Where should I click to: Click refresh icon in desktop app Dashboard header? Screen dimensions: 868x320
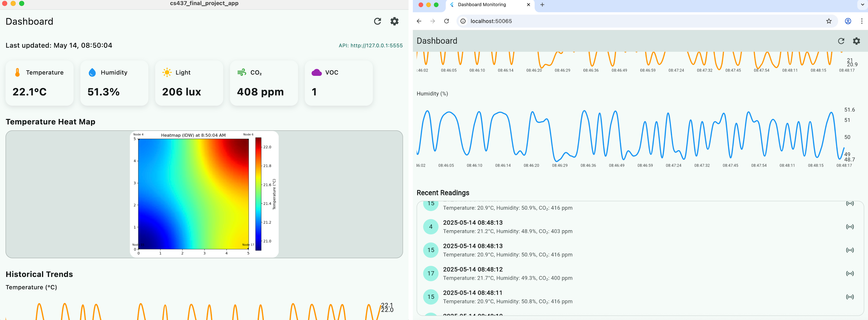[377, 21]
